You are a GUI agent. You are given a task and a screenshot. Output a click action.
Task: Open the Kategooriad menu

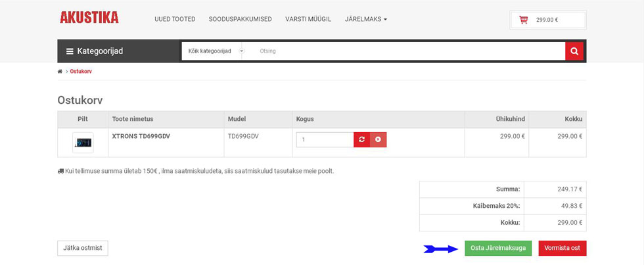120,51
